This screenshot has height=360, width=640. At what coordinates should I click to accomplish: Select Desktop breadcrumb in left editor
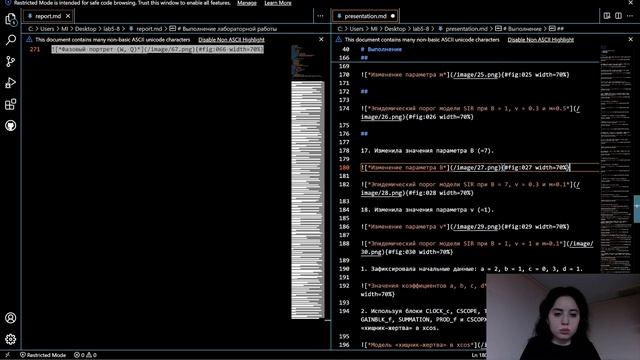(x=85, y=29)
